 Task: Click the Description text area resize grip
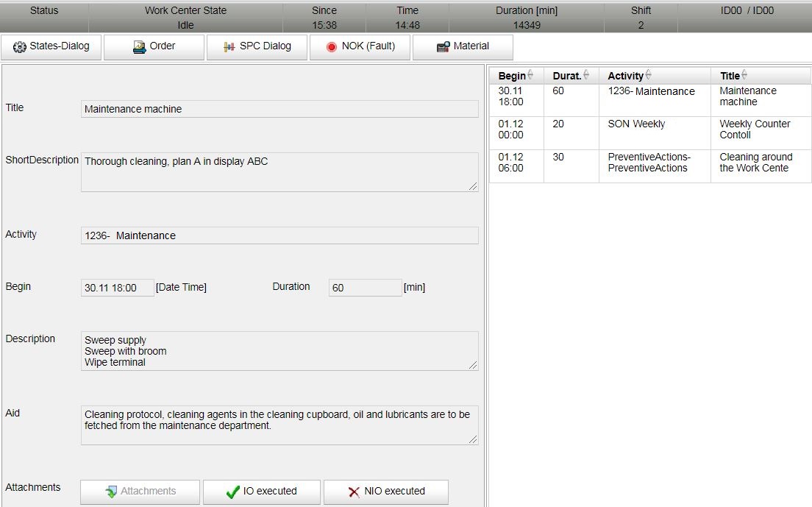tap(473, 365)
